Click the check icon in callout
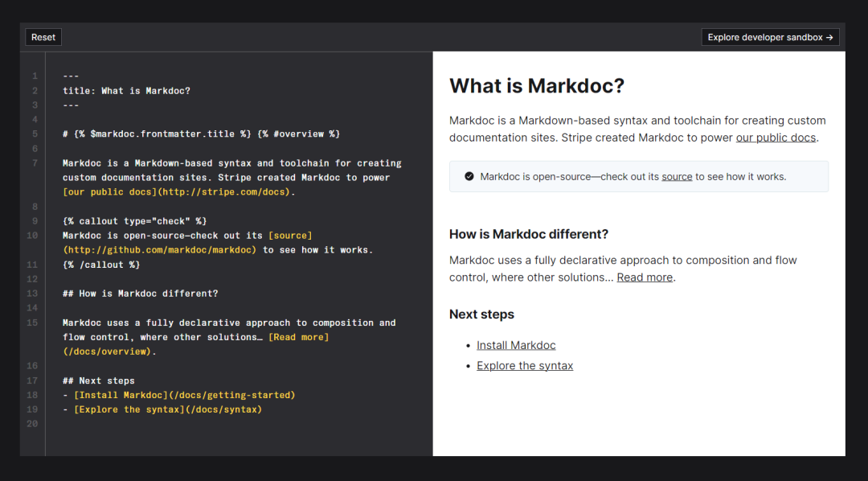The image size is (868, 481). (x=469, y=176)
